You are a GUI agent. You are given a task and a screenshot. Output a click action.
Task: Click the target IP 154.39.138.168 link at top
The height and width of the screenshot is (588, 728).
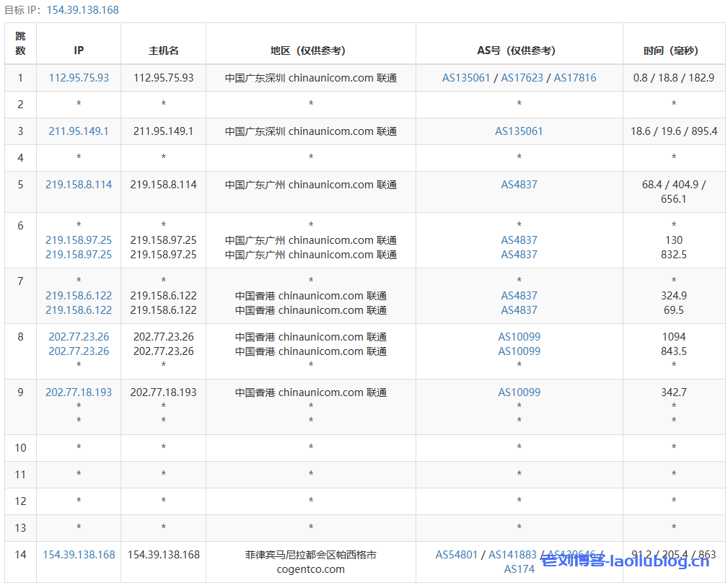(83, 10)
